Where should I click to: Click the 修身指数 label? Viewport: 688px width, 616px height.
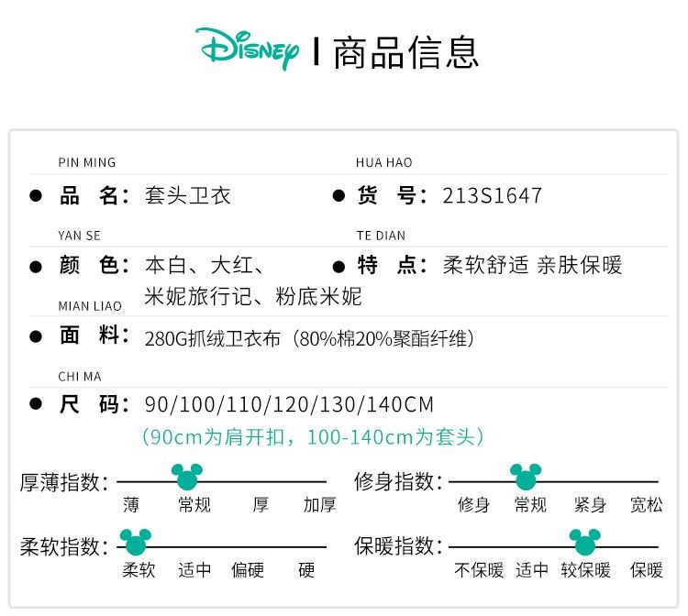click(398, 481)
